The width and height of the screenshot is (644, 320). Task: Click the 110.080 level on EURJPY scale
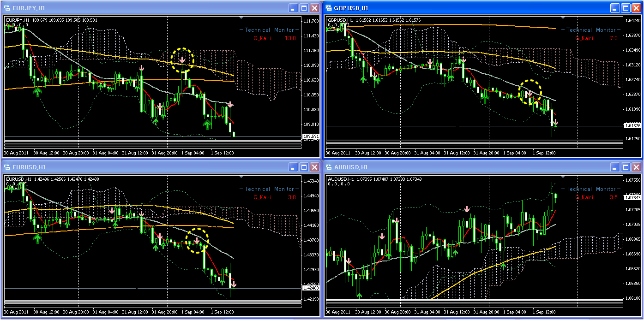312,110
